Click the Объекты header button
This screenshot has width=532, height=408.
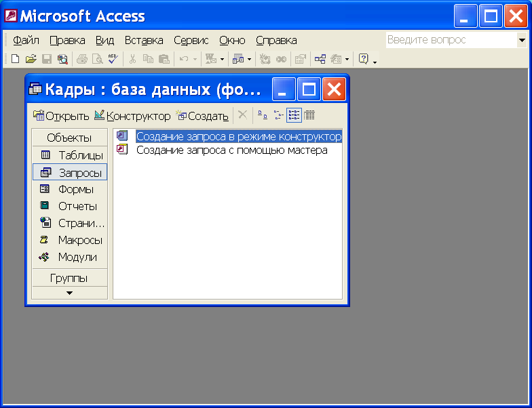point(69,138)
